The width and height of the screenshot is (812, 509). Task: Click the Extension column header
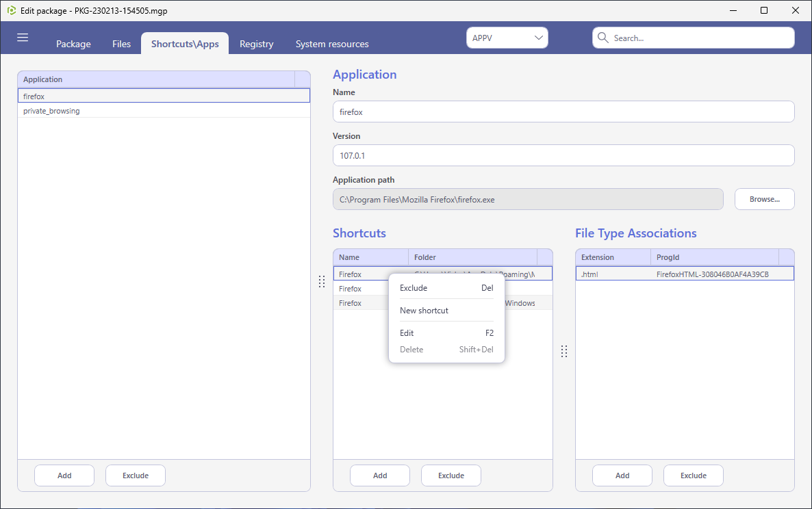[x=613, y=257]
